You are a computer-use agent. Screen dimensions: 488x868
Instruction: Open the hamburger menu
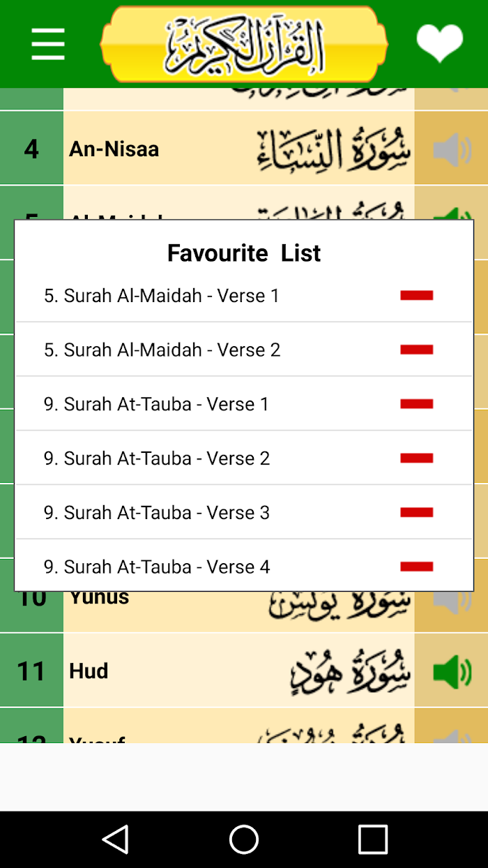48,44
